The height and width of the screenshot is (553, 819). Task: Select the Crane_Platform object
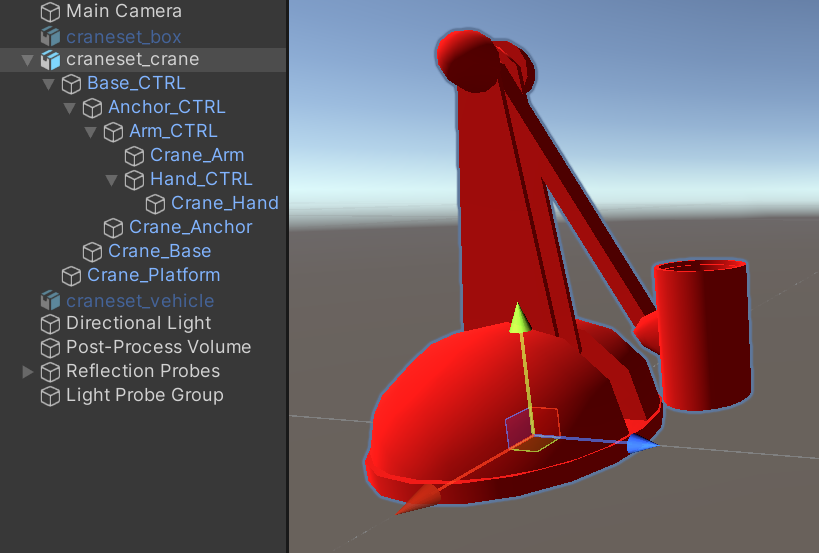click(154, 275)
